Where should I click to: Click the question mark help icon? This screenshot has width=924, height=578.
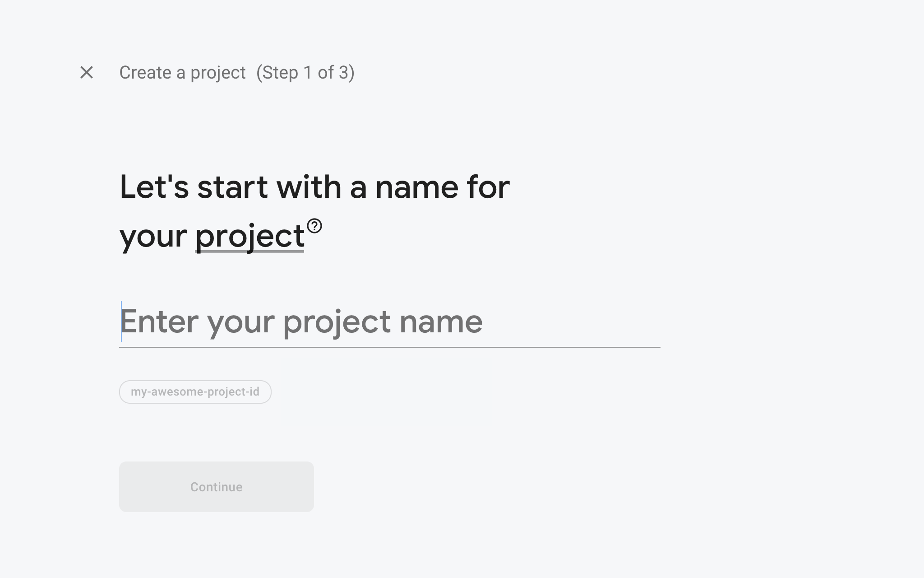(x=314, y=226)
